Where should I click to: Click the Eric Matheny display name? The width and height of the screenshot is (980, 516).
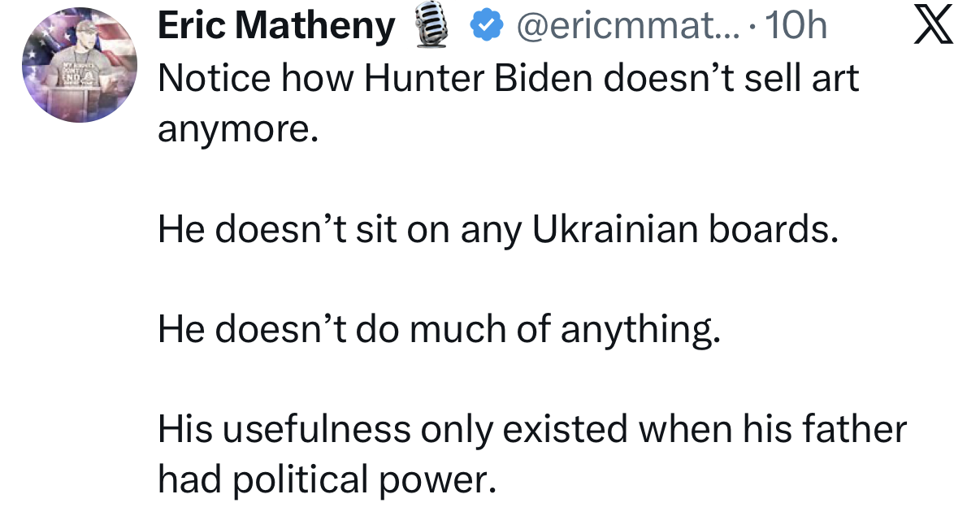[x=275, y=27]
